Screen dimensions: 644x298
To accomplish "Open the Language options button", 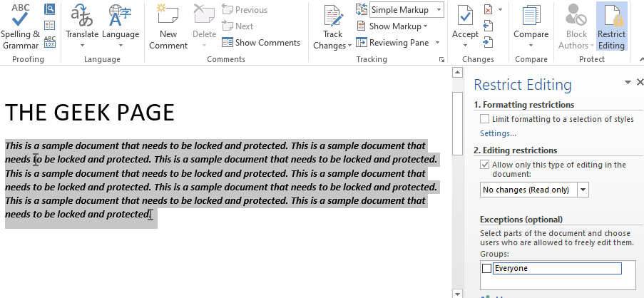I will (121, 26).
